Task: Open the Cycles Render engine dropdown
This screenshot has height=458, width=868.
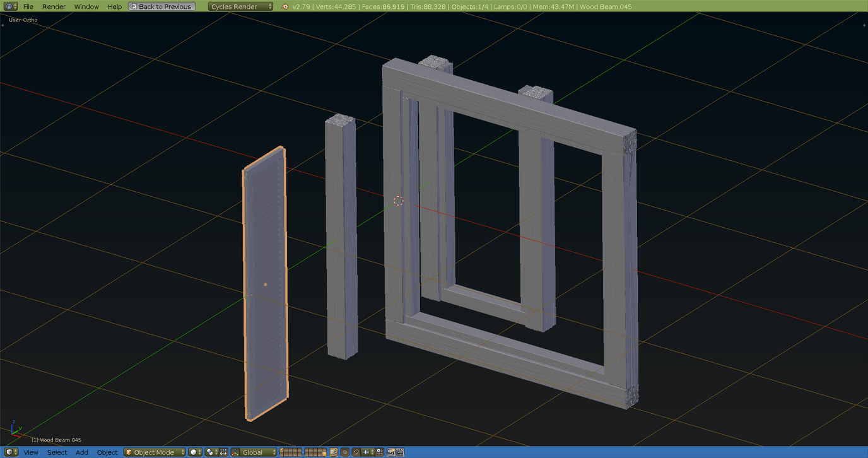Action: pyautogui.click(x=241, y=6)
